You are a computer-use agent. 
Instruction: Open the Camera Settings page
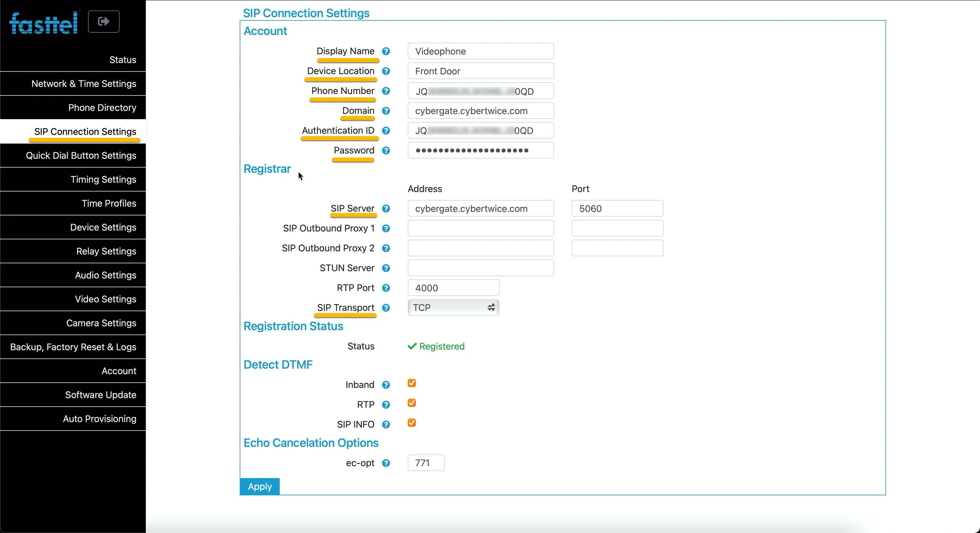[x=73, y=323]
